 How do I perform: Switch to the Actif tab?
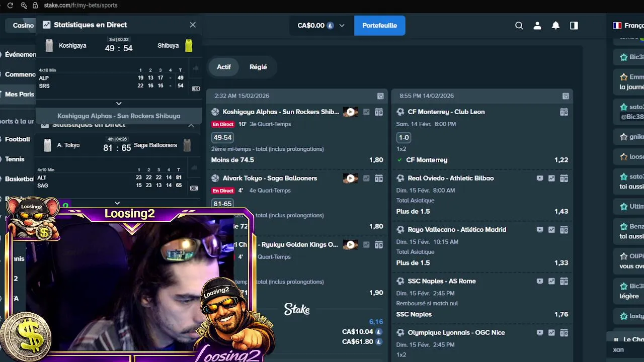(x=224, y=67)
